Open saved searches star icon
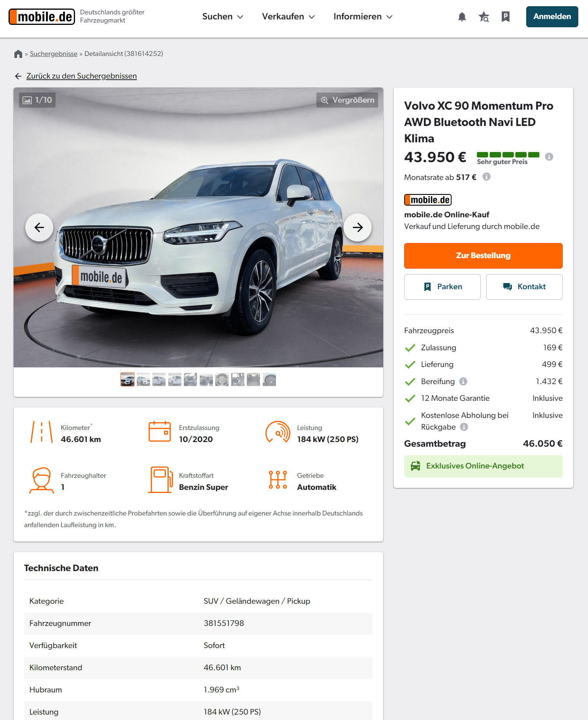Image resolution: width=588 pixels, height=720 pixels. click(x=484, y=17)
